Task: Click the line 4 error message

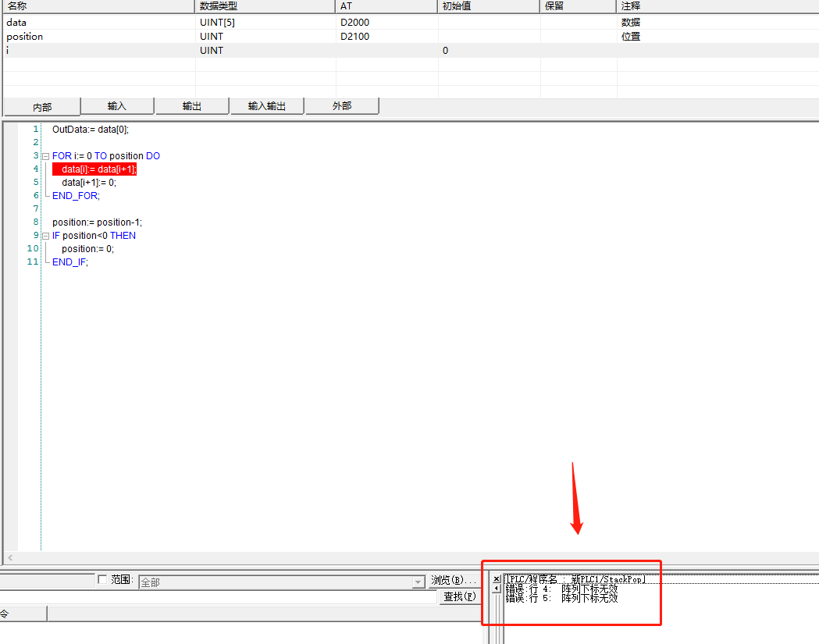Action: 561,589
